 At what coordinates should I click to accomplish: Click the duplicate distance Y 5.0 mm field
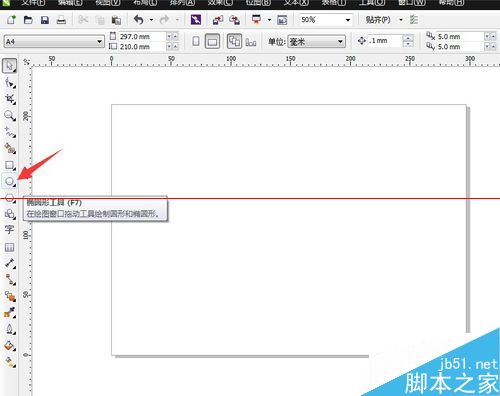coord(460,47)
